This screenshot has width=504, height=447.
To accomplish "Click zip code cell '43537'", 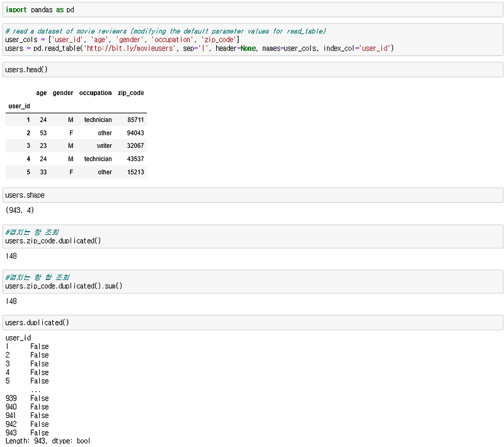I will [x=135, y=159].
